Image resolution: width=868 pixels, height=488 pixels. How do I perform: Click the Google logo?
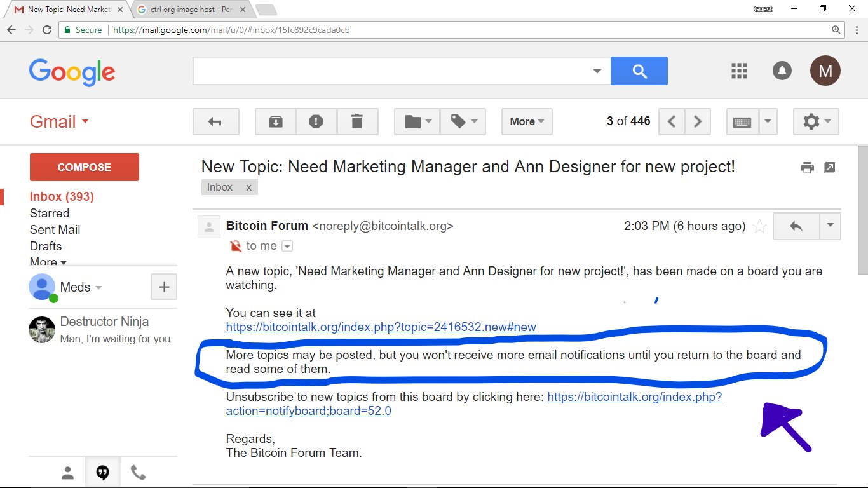[x=72, y=71]
